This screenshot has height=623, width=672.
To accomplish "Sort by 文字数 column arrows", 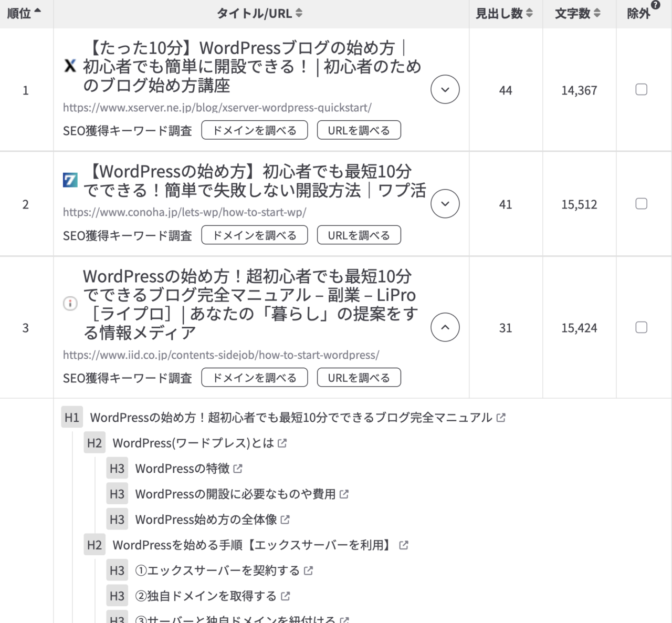I will [596, 13].
